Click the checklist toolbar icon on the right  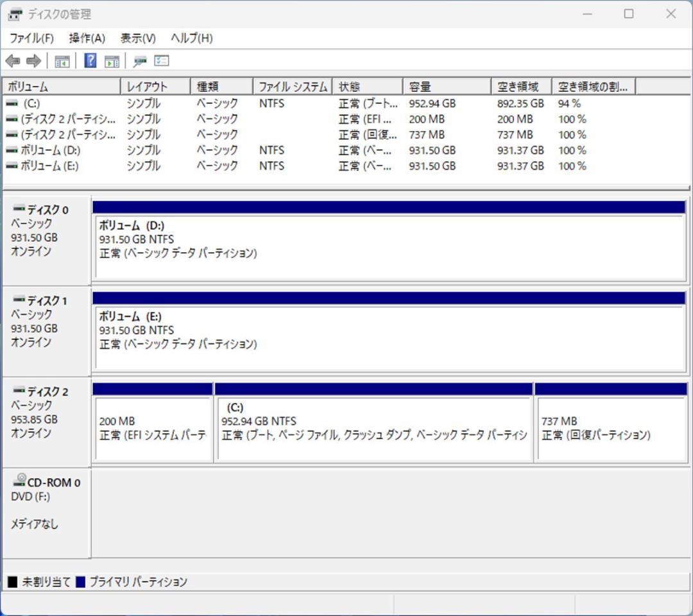point(160,60)
